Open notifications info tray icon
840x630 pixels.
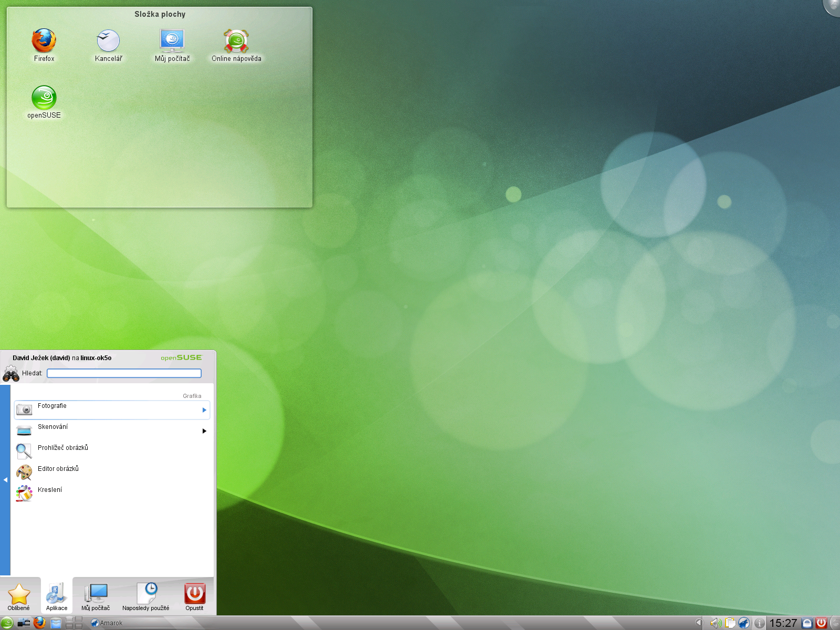759,623
